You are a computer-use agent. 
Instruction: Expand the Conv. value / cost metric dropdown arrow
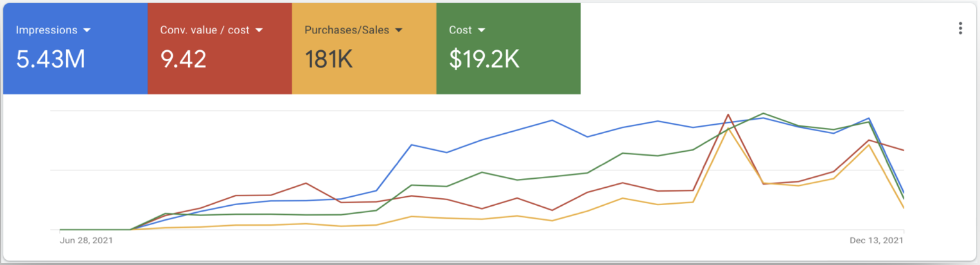coord(259,30)
